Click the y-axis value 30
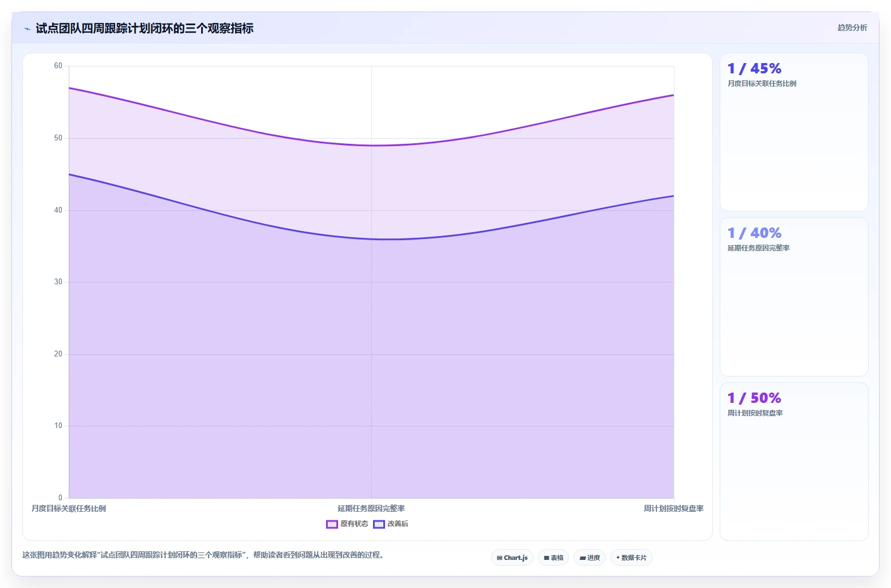Viewport: 891px width, 588px height. (x=58, y=282)
